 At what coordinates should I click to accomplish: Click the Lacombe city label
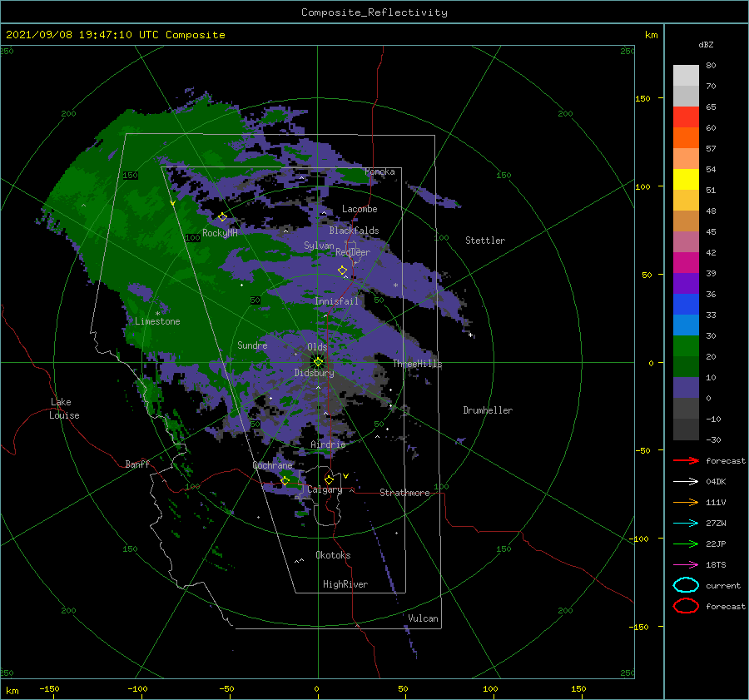click(360, 209)
